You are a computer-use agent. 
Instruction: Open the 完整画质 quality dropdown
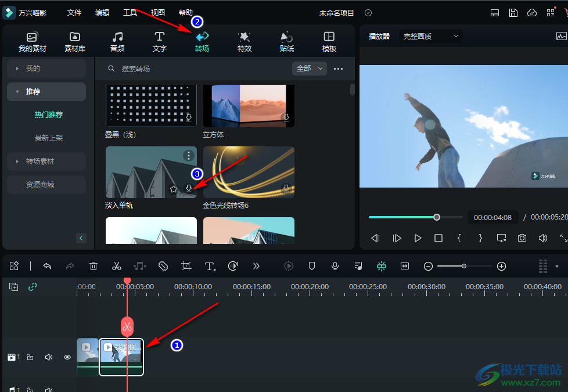coord(431,36)
